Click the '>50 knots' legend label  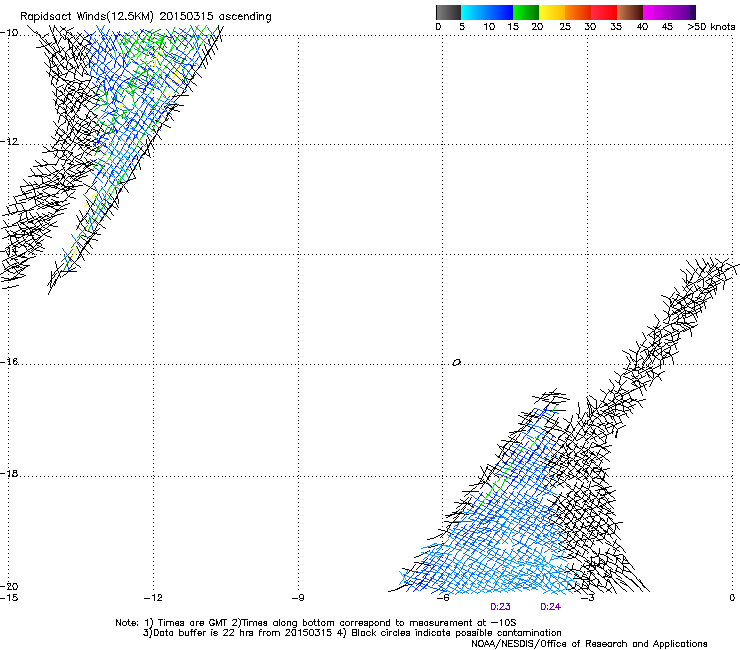pos(711,27)
